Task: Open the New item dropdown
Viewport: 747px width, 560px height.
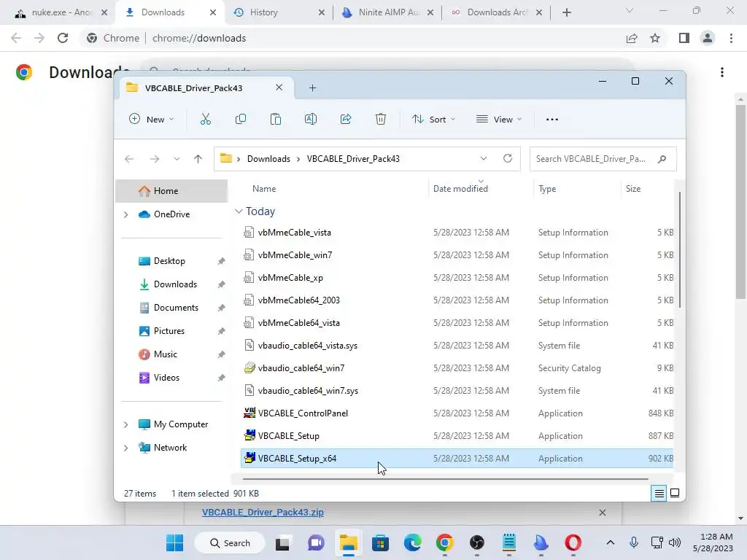Action: coord(152,119)
